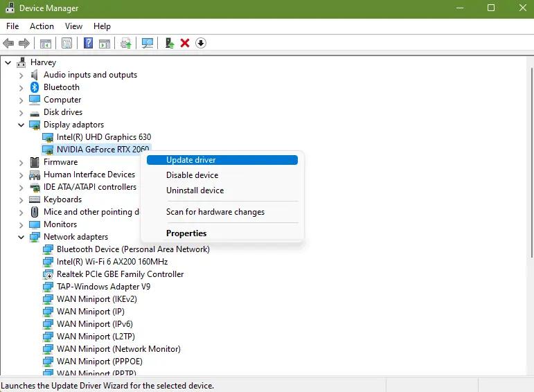Open the View menu in menu bar
This screenshot has width=534, height=392.
coord(73,26)
